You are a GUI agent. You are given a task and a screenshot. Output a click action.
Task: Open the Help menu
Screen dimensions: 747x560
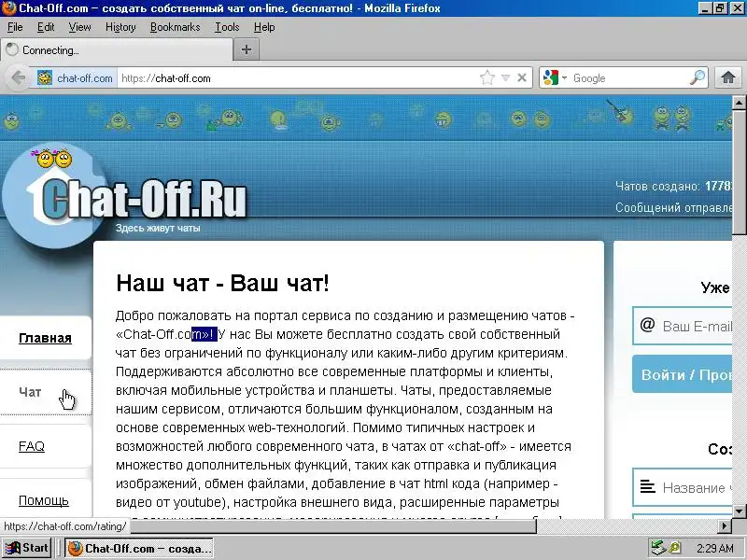(x=264, y=27)
